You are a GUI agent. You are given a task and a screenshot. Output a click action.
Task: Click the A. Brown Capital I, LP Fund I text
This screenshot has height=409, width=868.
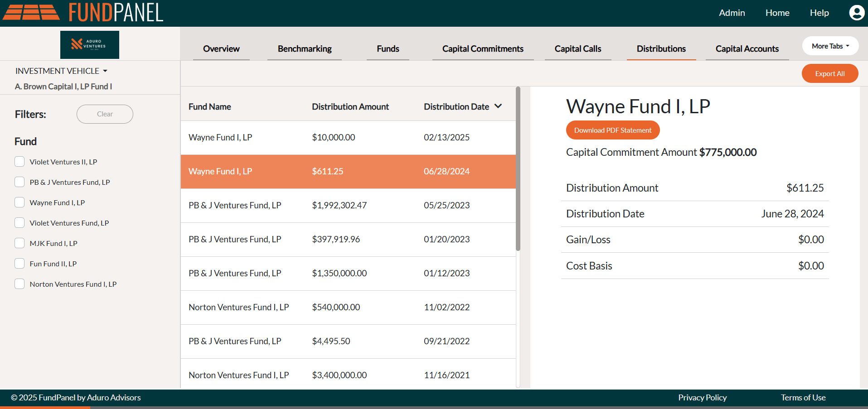[63, 87]
